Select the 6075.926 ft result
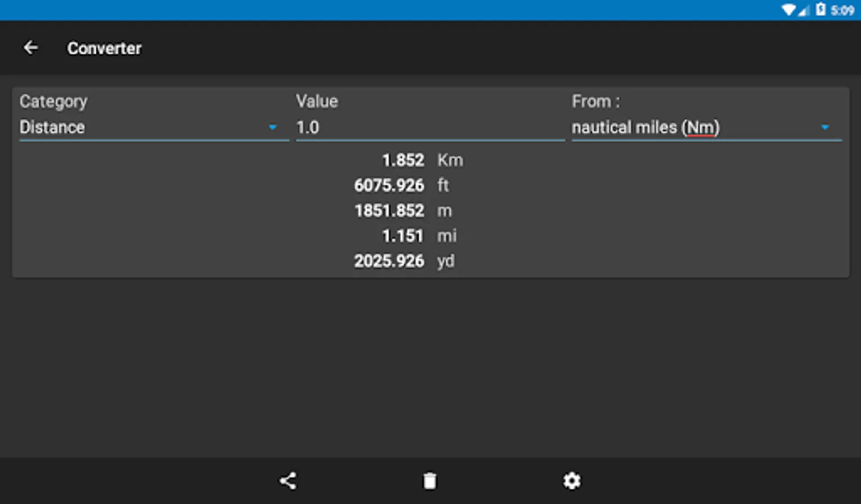This screenshot has width=861, height=504. point(401,185)
